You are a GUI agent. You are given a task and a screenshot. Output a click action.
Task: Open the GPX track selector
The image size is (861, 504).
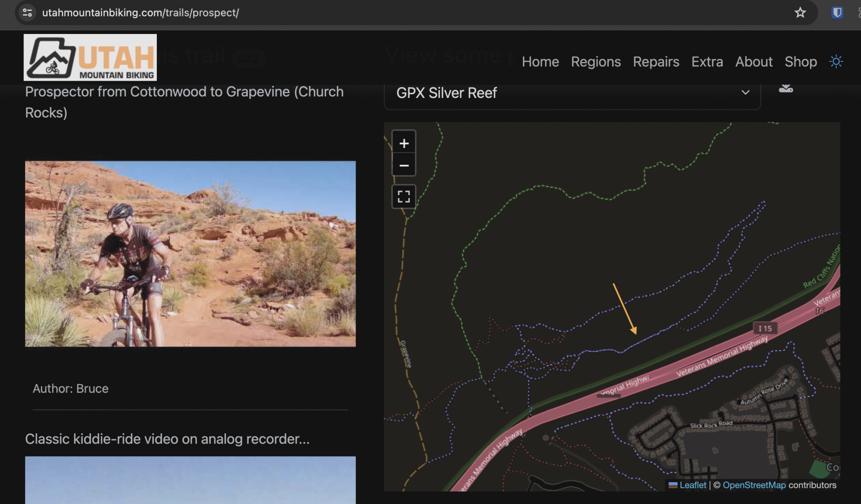[572, 93]
